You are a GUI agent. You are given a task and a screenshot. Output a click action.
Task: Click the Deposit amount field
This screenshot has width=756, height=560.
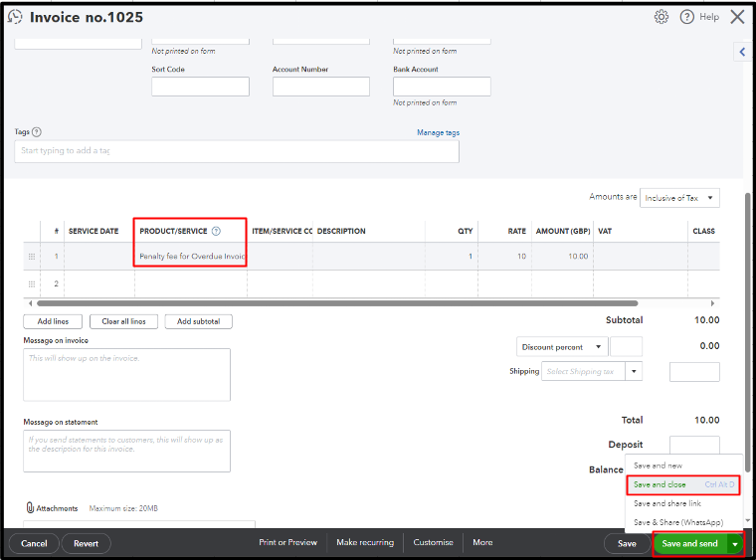tap(694, 445)
